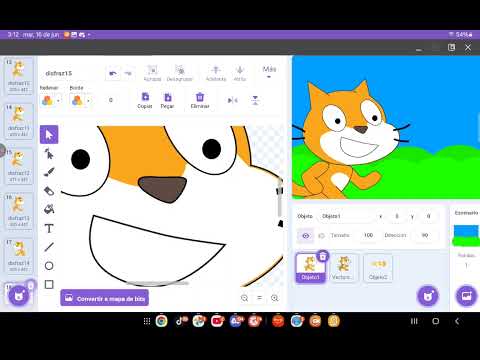Tap the Android back navigation button
The image size is (480, 360).
point(457,321)
